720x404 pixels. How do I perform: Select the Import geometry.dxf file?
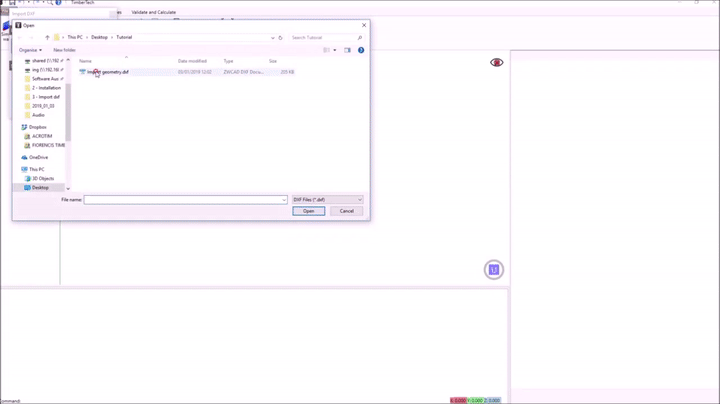[107, 72]
